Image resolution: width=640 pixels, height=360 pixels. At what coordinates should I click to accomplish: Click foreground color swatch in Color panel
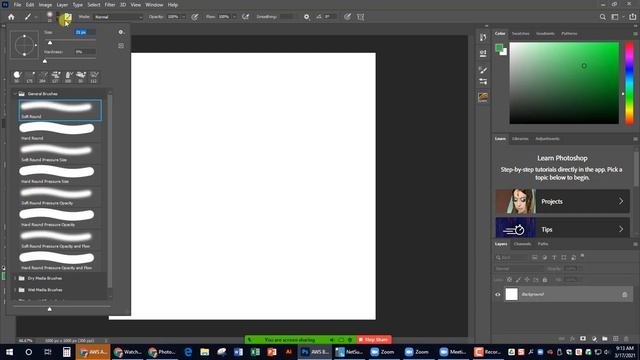click(499, 48)
